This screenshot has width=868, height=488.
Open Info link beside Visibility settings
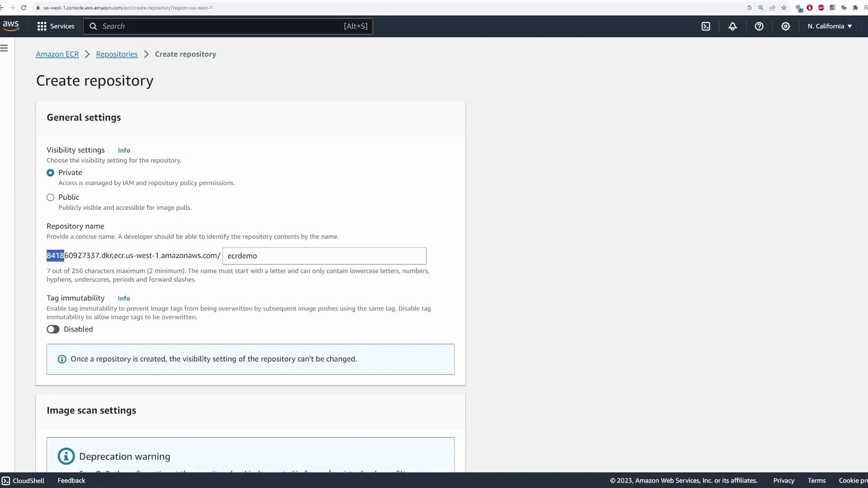[124, 150]
